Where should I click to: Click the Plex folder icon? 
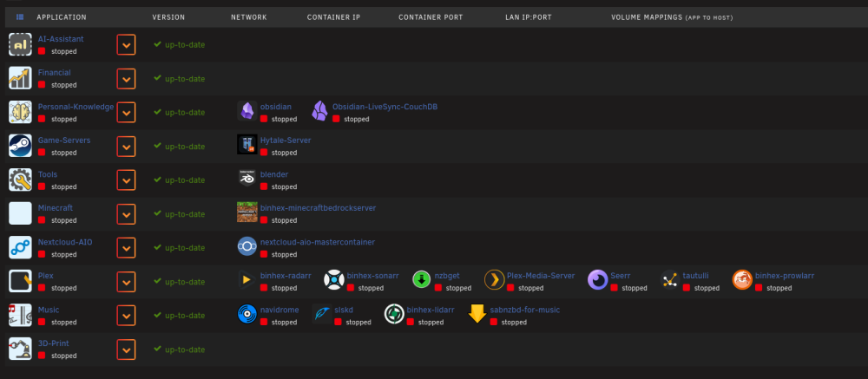click(x=20, y=281)
